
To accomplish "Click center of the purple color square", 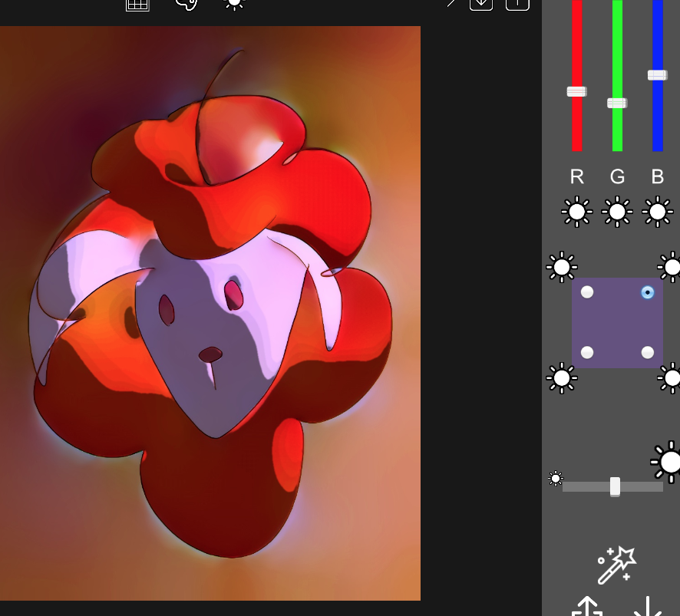I will pos(617,323).
